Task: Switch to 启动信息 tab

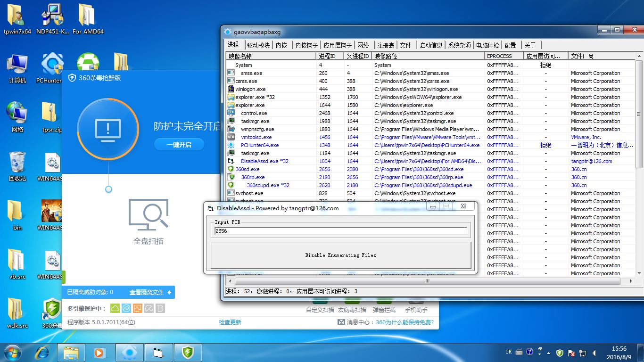Action: pos(431,45)
